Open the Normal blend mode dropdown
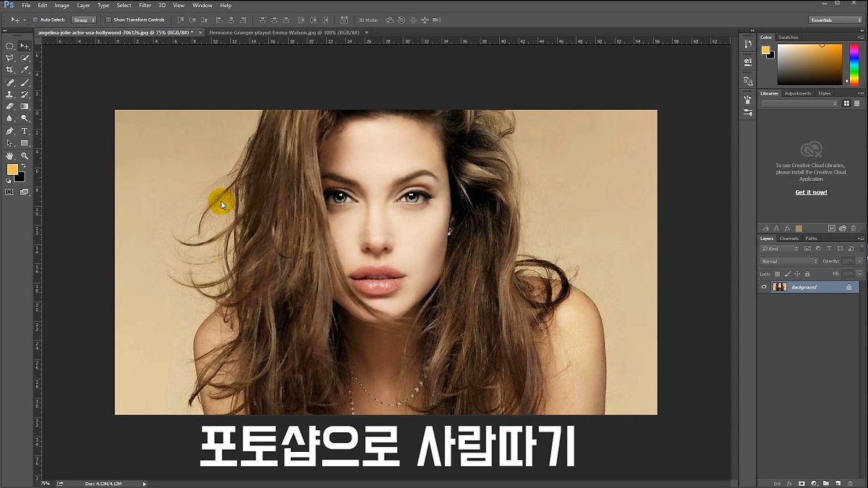 tap(789, 261)
